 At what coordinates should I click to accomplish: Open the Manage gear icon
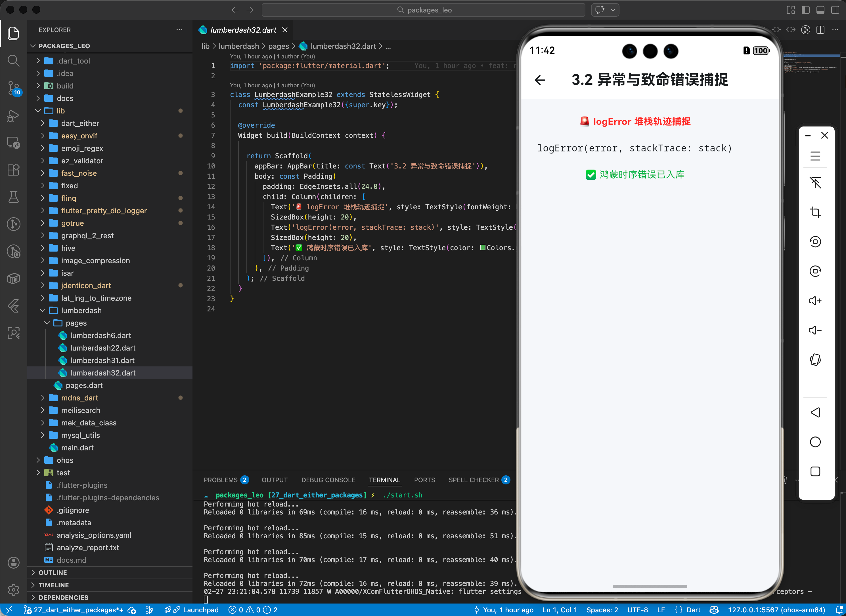tap(13, 590)
